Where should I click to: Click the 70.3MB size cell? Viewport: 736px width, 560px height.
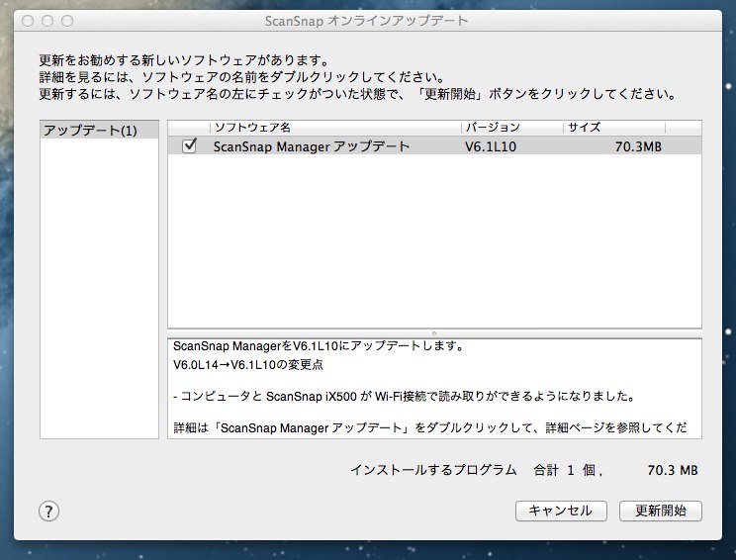638,146
